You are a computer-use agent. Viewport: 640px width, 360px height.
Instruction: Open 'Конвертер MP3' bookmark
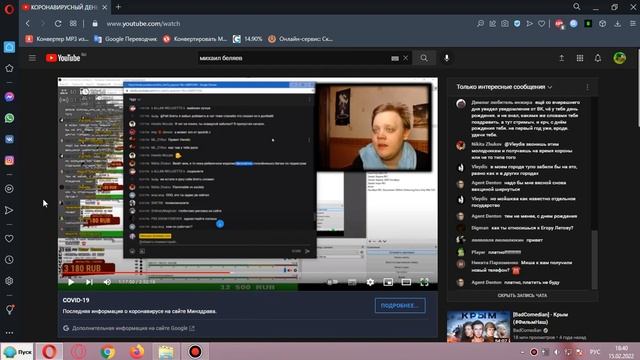tap(57, 39)
